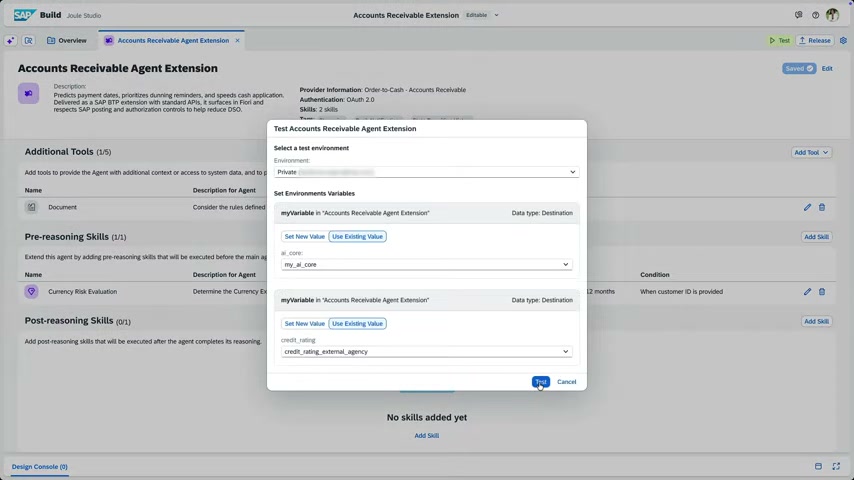Close the Accounts Receivable Agent Extension tab
Image resolution: width=854 pixels, height=480 pixels.
click(237, 40)
